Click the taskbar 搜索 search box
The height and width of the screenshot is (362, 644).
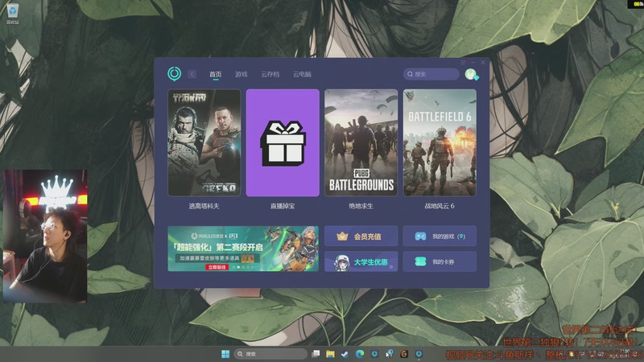[270, 354]
